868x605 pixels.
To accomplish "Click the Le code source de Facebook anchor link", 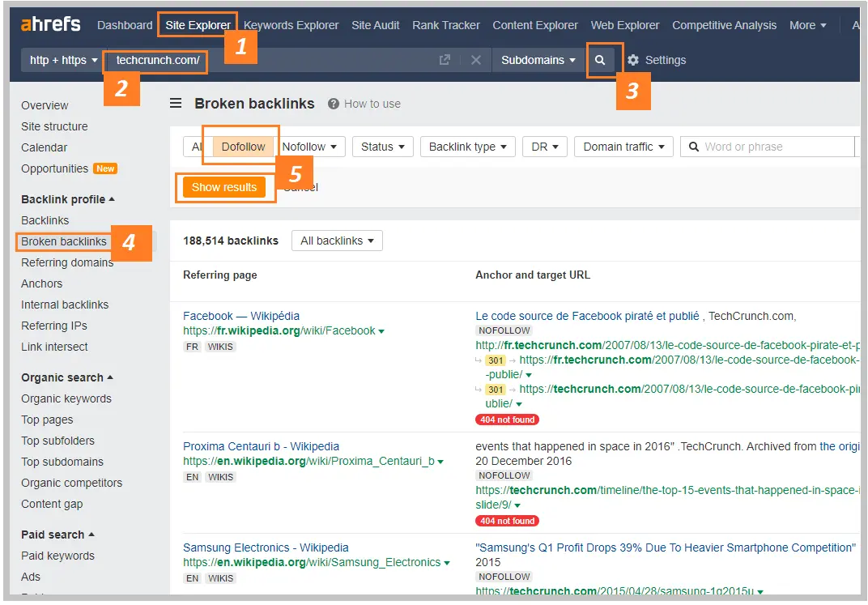I will pos(587,316).
